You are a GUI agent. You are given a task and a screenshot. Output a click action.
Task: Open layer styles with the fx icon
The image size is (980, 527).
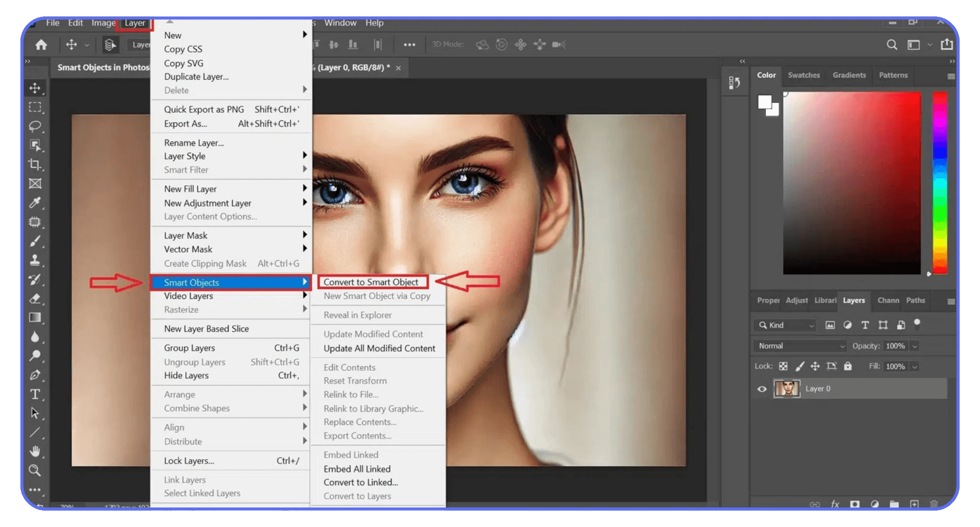point(836,504)
